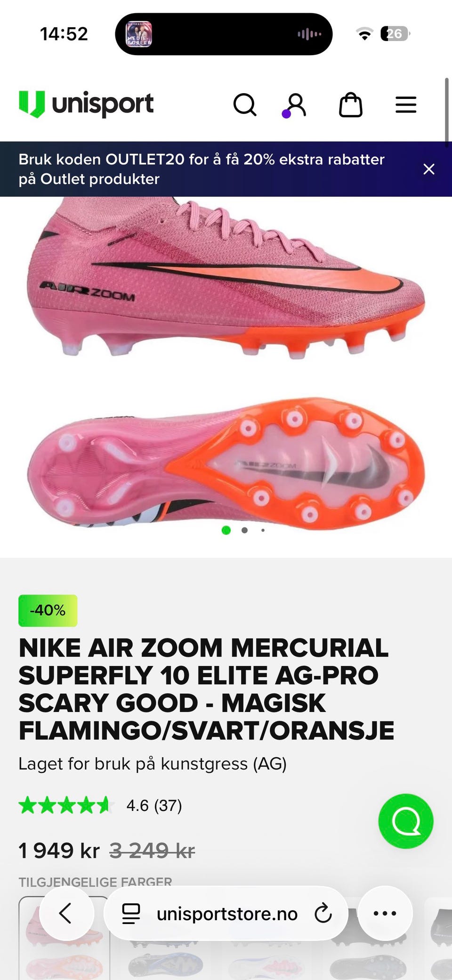Select the pink flamingo color thumbnail

click(64, 938)
